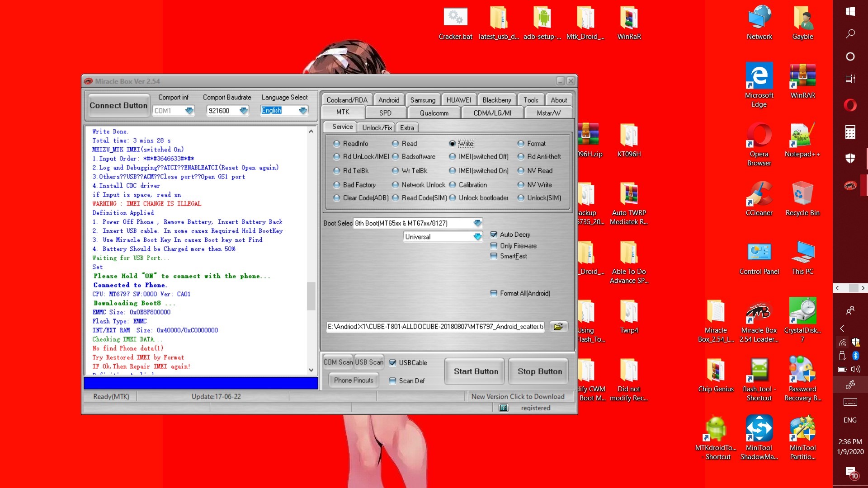
Task: Open the latest_usb_d... folder on desktop
Action: point(499,23)
